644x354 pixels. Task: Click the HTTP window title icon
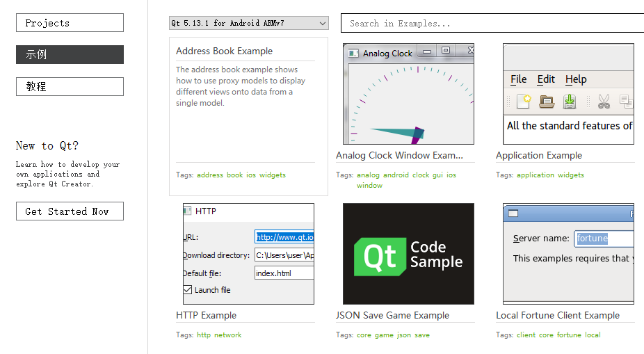[x=187, y=211]
